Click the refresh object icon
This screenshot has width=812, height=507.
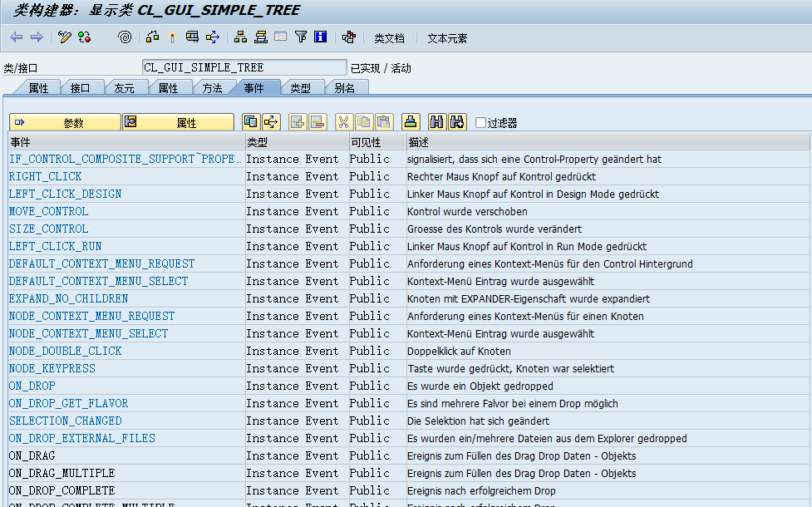tap(85, 37)
